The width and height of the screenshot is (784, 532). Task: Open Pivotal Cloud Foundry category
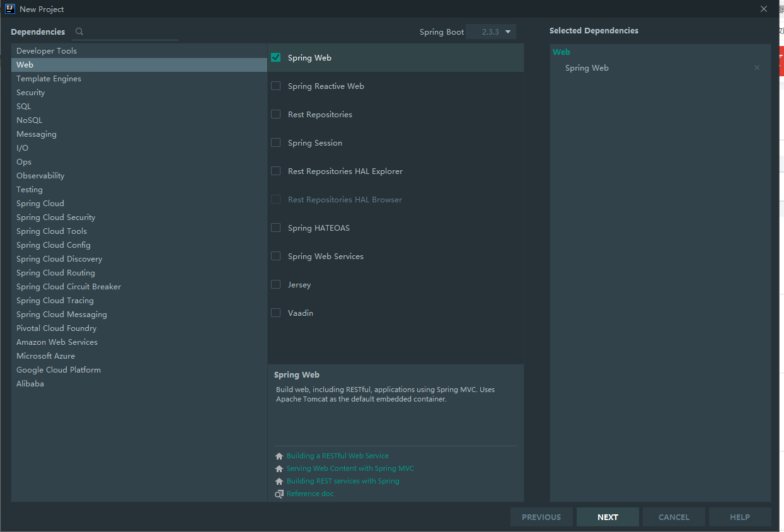pyautogui.click(x=139, y=328)
